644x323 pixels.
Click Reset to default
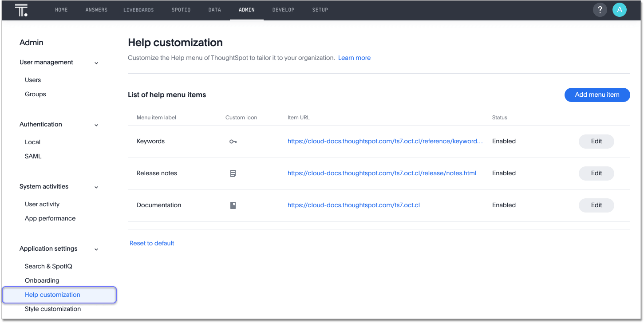151,243
